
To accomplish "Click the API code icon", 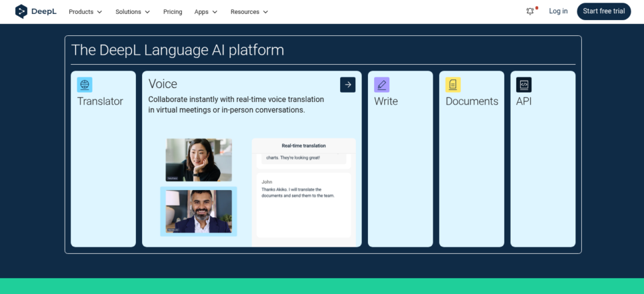I will pyautogui.click(x=524, y=85).
